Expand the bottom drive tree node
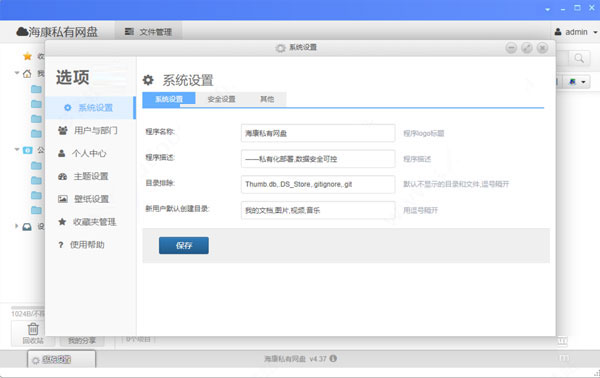 pos(16,226)
